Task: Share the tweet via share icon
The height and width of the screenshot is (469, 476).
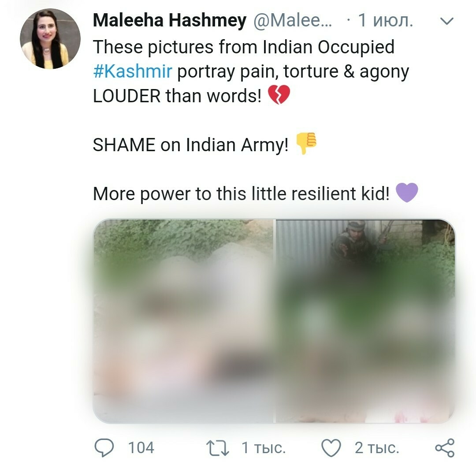Action: [x=445, y=448]
